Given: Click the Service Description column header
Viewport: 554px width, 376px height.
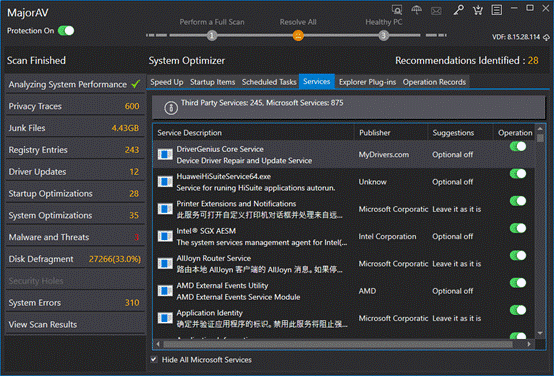Looking at the screenshot, I should [254, 133].
